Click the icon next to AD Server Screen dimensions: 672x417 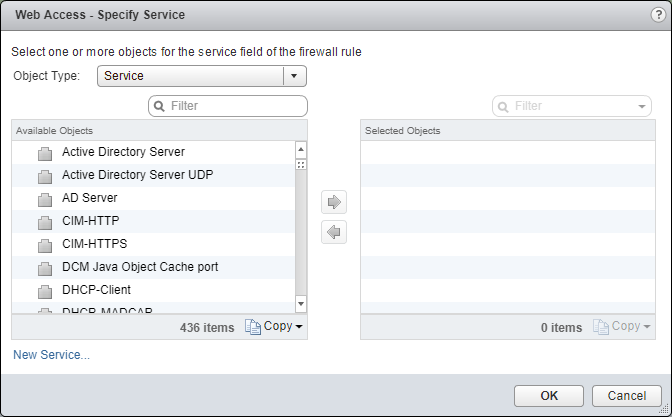[x=44, y=199]
